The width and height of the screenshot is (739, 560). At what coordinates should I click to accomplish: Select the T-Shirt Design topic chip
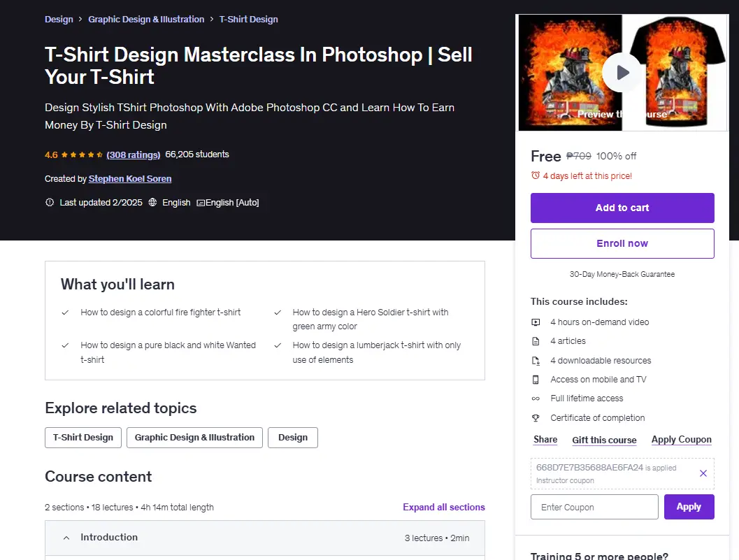[83, 438]
